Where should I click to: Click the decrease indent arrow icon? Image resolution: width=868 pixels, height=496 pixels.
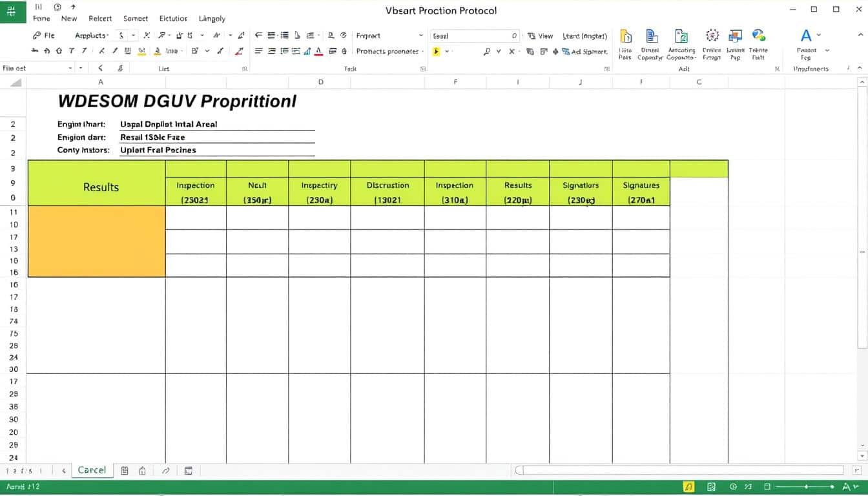(258, 36)
